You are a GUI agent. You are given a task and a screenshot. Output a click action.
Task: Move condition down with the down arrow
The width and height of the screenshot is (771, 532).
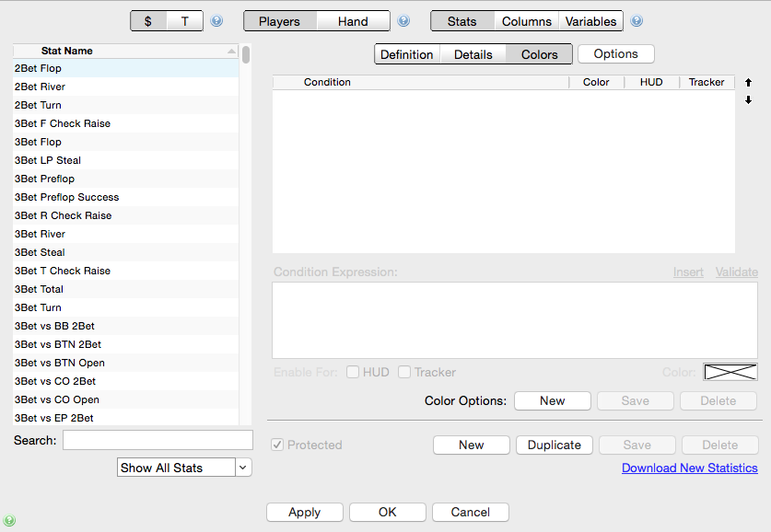(748, 100)
